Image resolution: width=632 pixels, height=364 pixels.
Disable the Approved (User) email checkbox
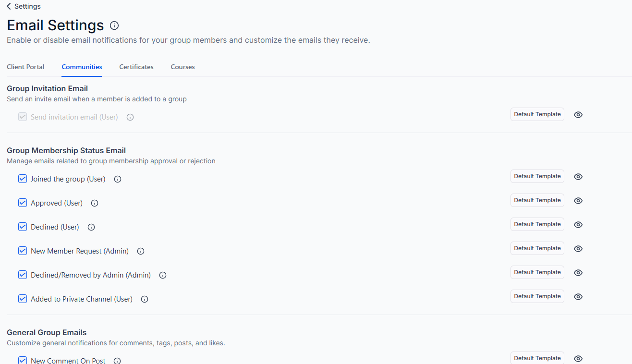coord(23,203)
